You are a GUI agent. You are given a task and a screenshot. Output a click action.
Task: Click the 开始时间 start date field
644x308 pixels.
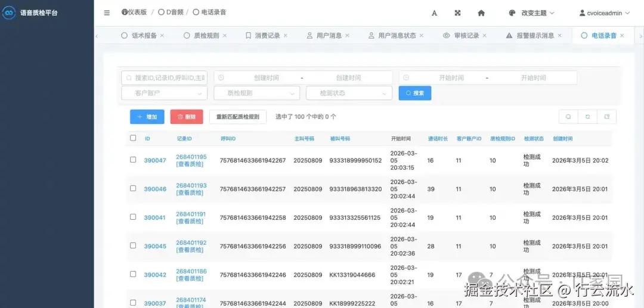(x=451, y=77)
